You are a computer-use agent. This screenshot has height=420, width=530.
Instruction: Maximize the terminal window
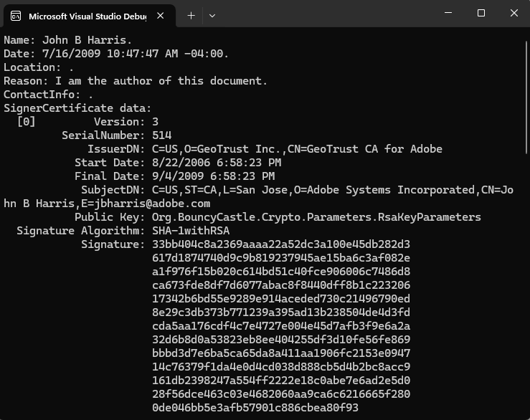pos(481,14)
